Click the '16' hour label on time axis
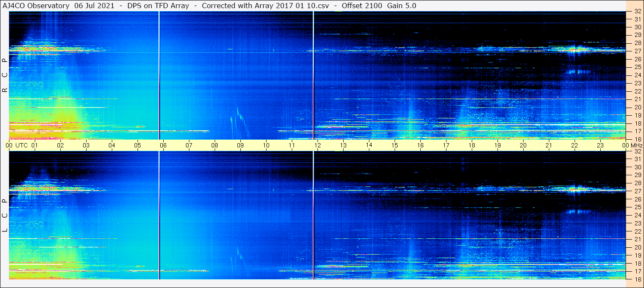The image size is (644, 288). point(420,145)
